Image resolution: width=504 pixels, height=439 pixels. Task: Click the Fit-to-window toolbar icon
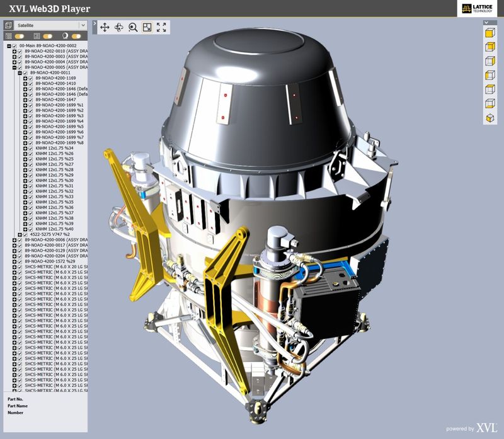pyautogui.click(x=147, y=28)
